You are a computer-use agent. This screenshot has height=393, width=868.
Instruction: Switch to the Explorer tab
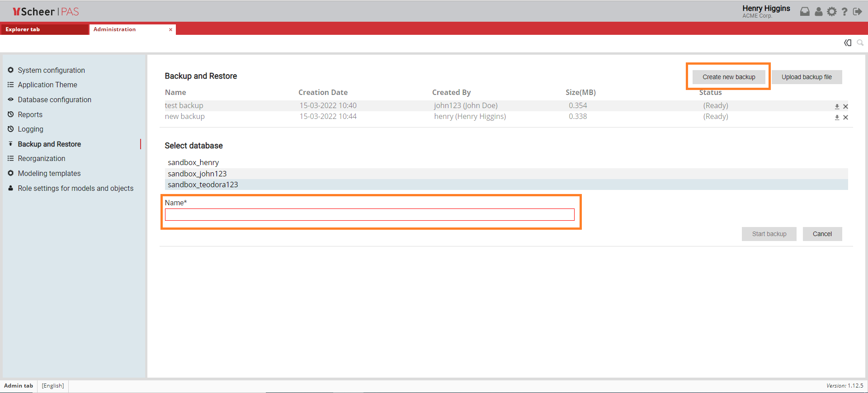[x=44, y=29]
